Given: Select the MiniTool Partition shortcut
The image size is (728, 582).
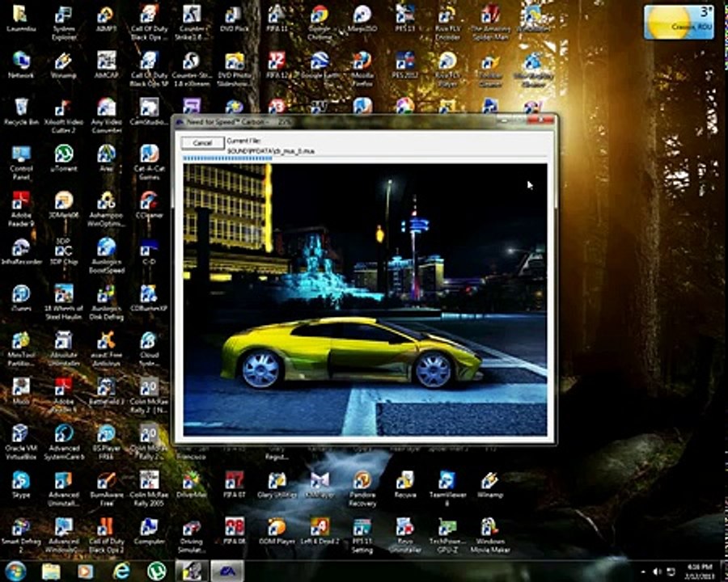Looking at the screenshot, I should 21,349.
